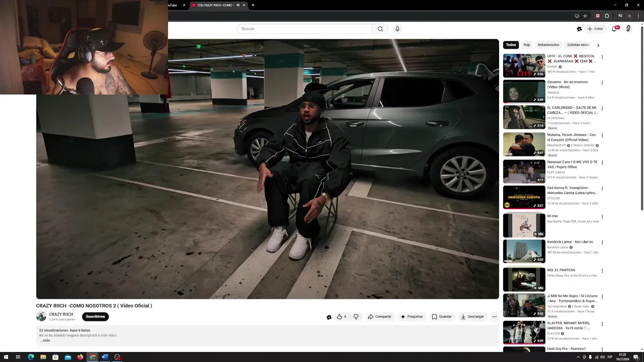
Task: Click the Buscar search field
Action: click(x=305, y=29)
